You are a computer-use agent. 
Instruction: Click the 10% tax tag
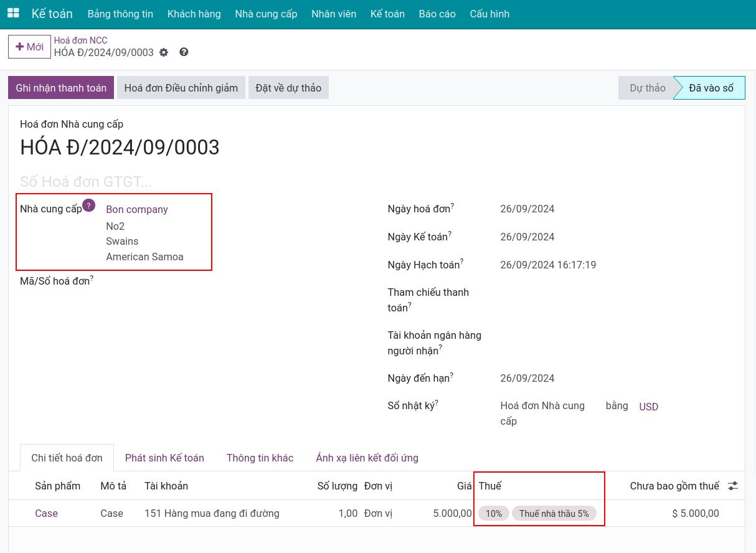494,514
